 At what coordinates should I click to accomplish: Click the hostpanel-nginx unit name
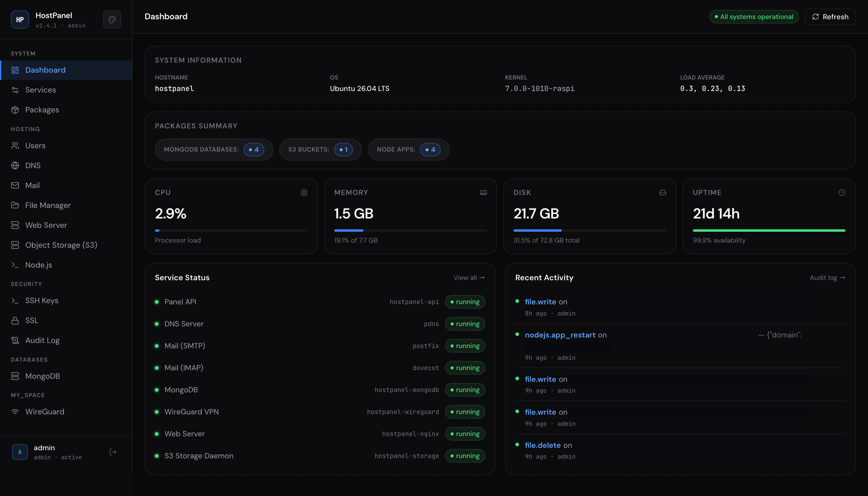point(410,434)
